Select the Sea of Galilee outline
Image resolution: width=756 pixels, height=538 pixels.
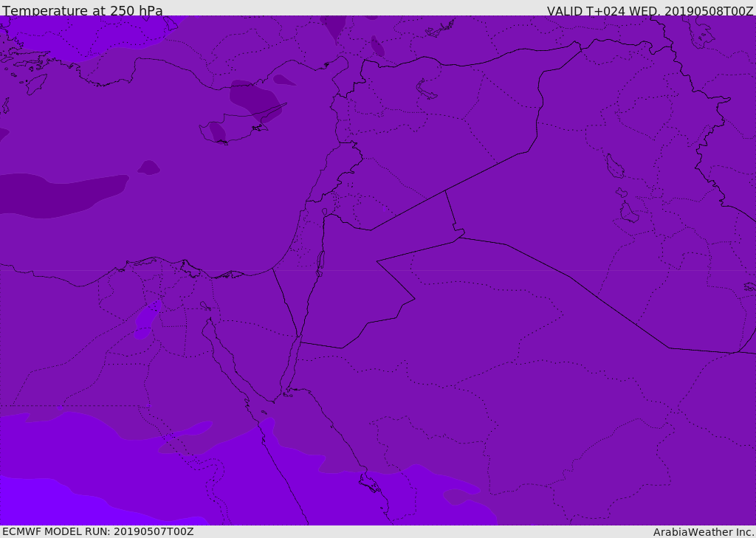tap(325, 212)
